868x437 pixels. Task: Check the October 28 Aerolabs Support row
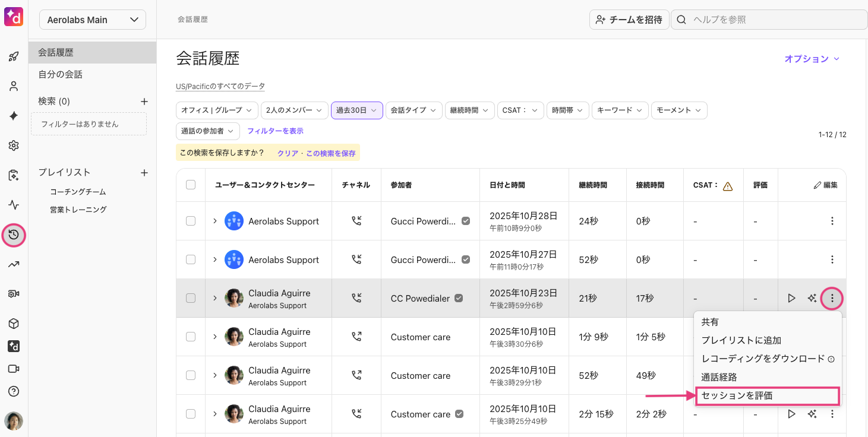[x=191, y=221]
